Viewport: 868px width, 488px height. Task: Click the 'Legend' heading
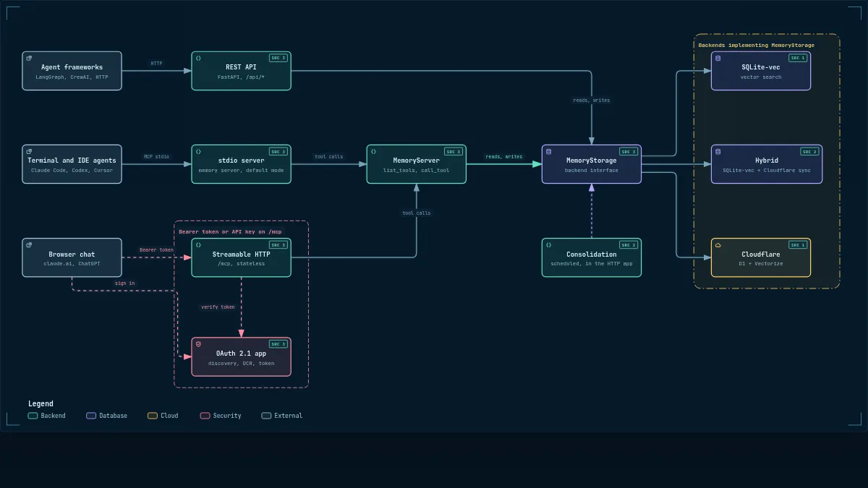[x=41, y=403]
